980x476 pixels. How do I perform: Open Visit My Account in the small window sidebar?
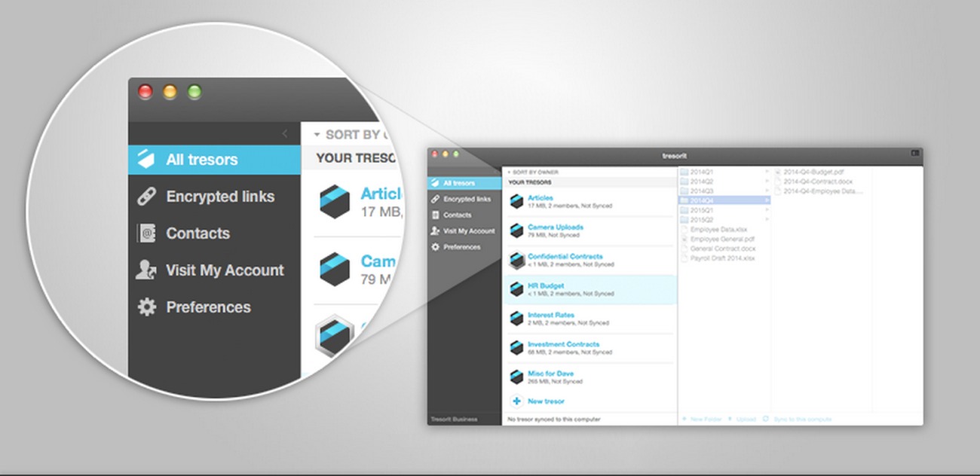point(464,230)
